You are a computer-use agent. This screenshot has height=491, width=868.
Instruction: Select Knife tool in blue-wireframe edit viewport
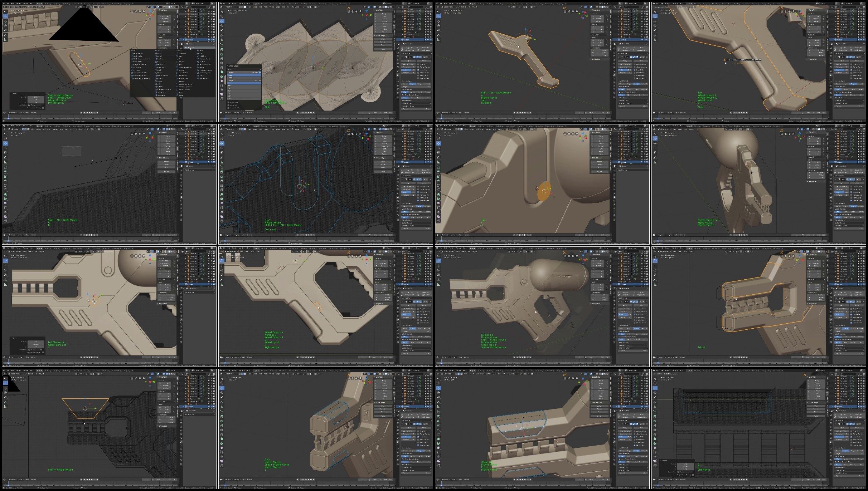pos(222,190)
